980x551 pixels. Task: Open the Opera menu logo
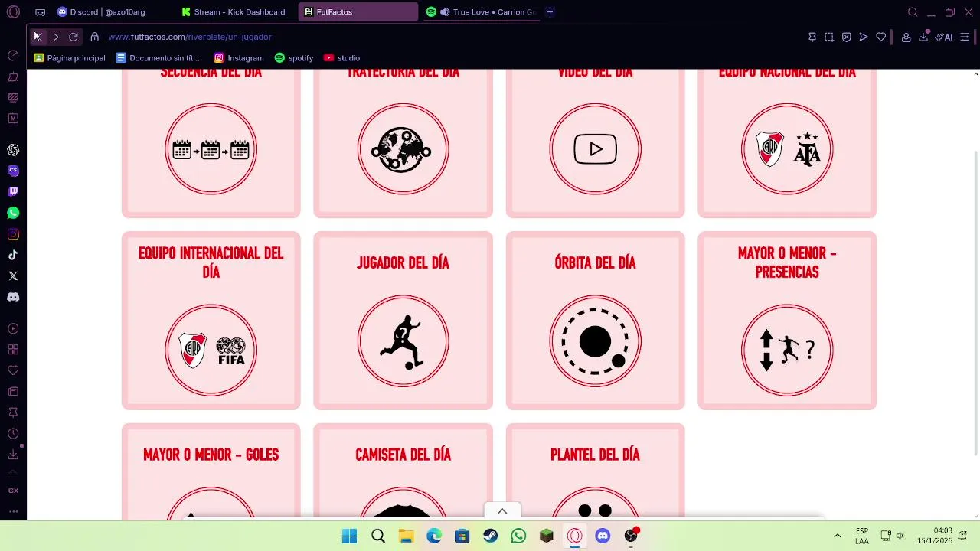point(13,12)
